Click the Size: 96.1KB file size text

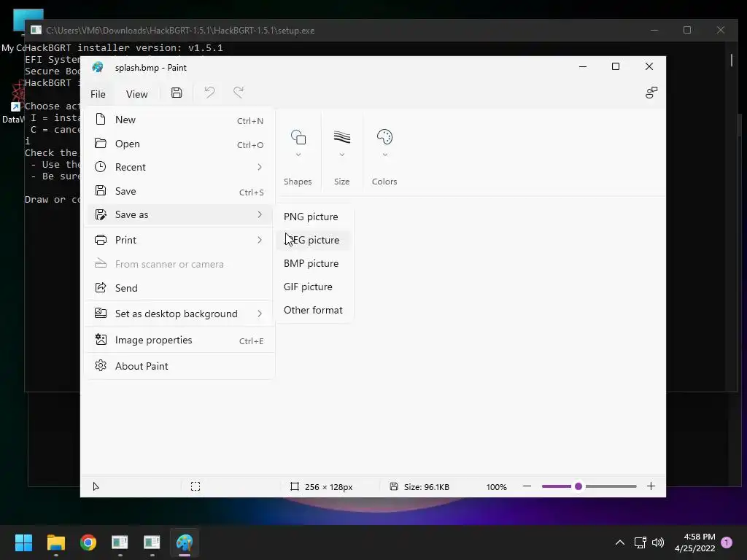tap(426, 486)
